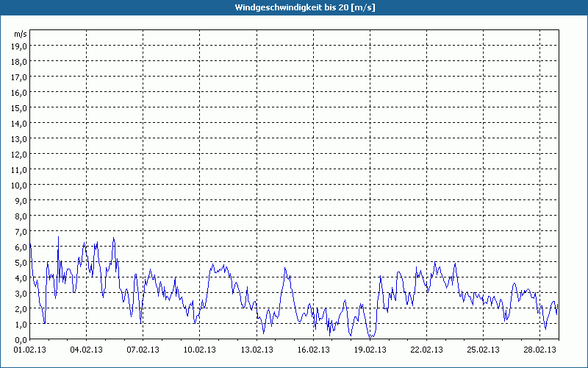Click the date label '25.02.13'
Image resolution: width=588 pixels, height=368 pixels.
click(484, 350)
